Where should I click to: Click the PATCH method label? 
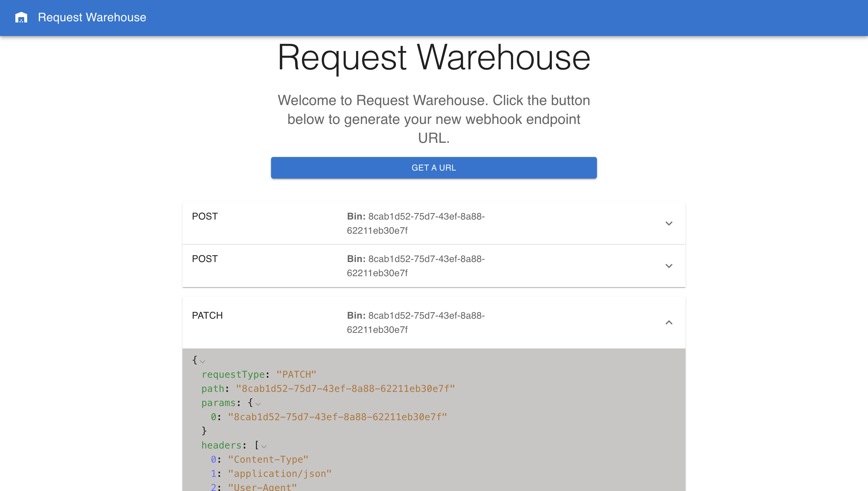[207, 316]
